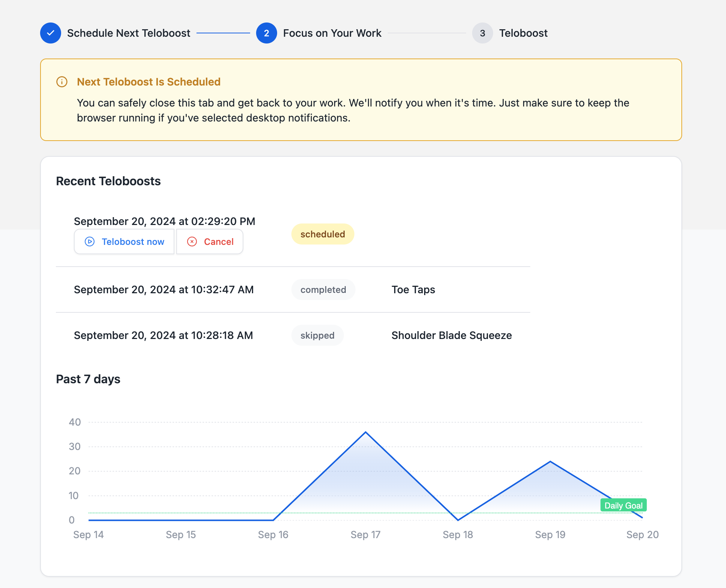
Task: Click the Toe Taps exercise name
Action: point(413,289)
